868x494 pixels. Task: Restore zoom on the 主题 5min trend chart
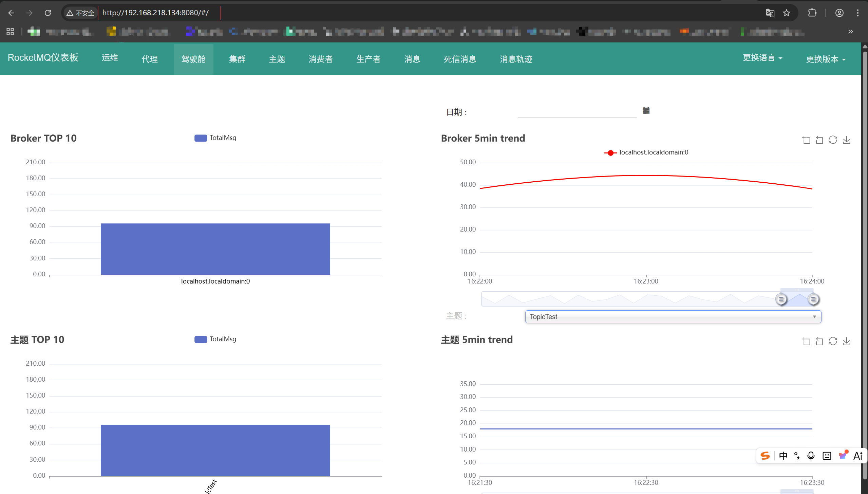(x=819, y=341)
